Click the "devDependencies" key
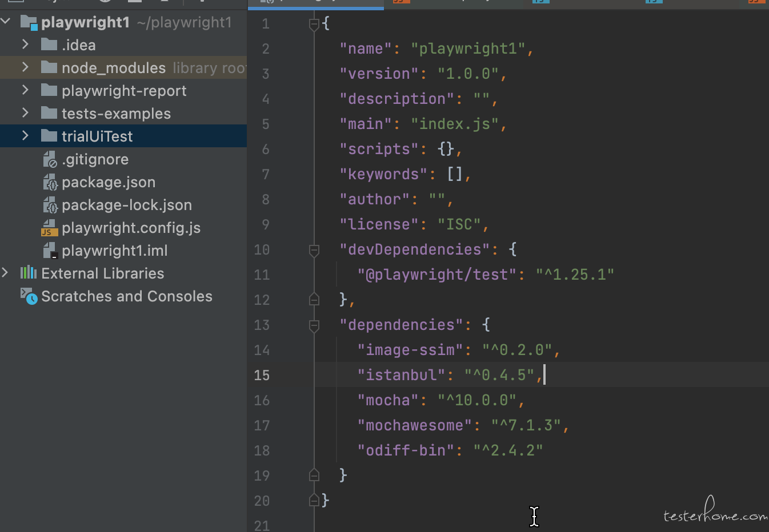Screen dimensions: 769x532 click(415, 249)
